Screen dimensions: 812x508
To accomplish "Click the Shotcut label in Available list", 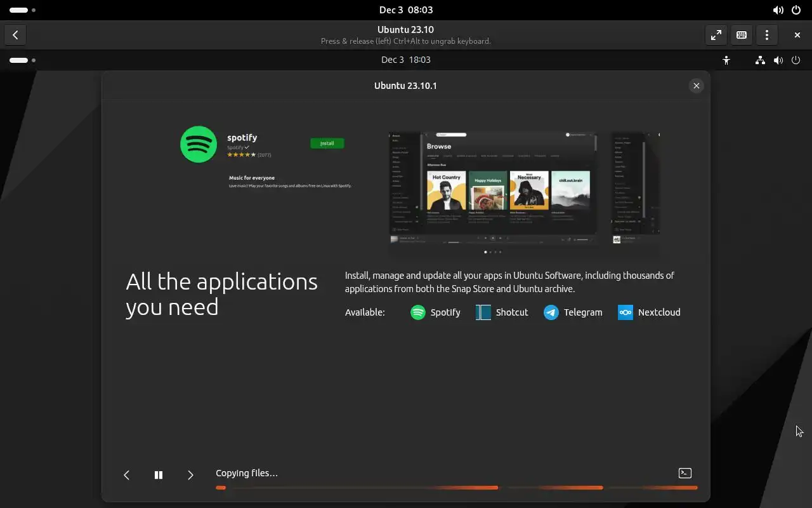I will coord(512,312).
